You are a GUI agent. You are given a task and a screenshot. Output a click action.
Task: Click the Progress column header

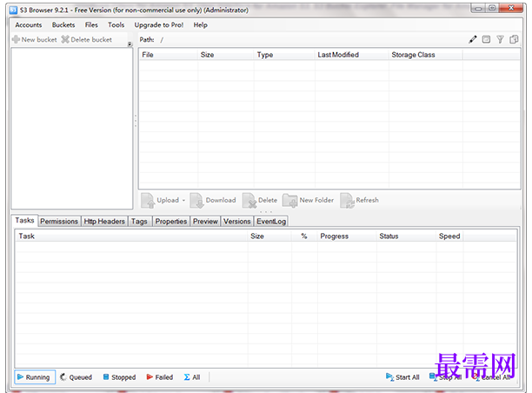[x=347, y=236]
